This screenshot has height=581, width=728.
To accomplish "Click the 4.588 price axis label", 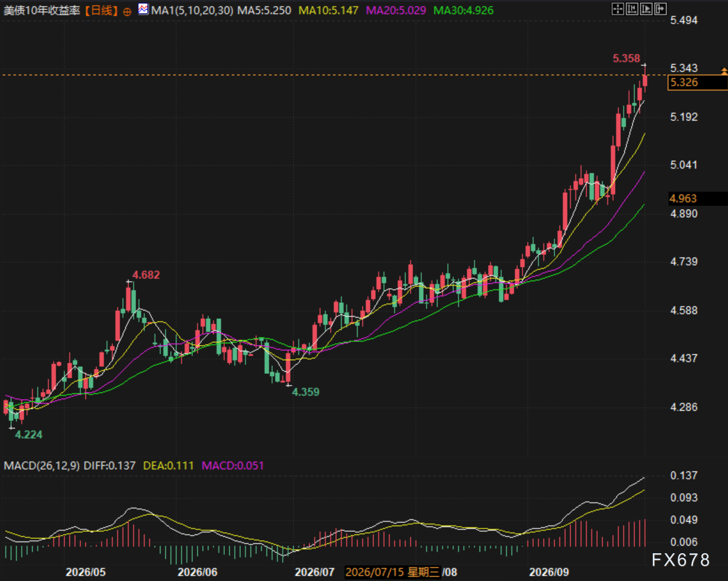I will pos(684,310).
